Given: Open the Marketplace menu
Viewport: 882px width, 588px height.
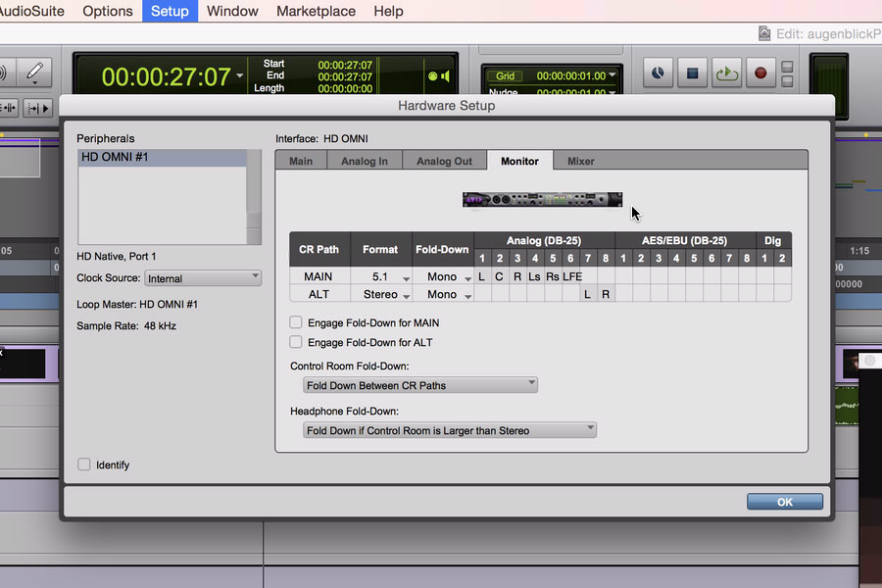Looking at the screenshot, I should point(316,11).
